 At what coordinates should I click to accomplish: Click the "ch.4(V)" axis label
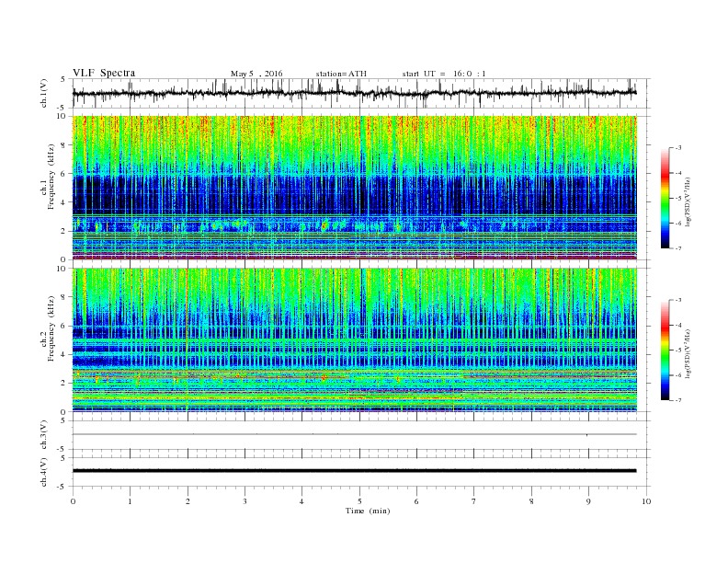pos(44,472)
